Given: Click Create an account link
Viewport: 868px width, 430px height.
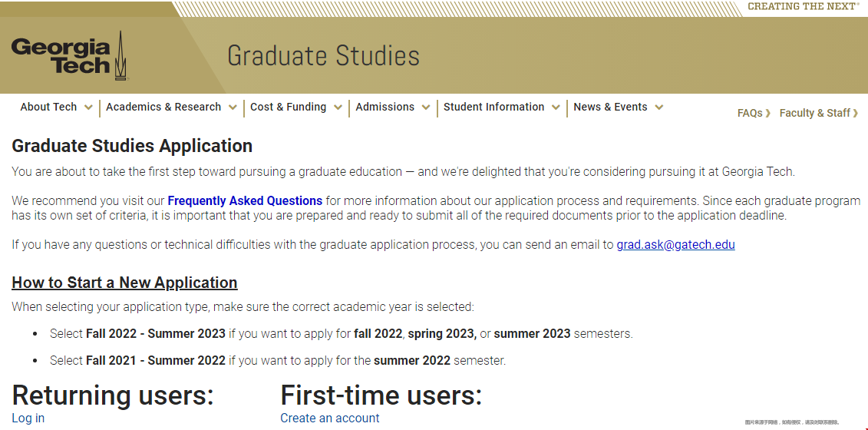Looking at the screenshot, I should tap(330, 418).
